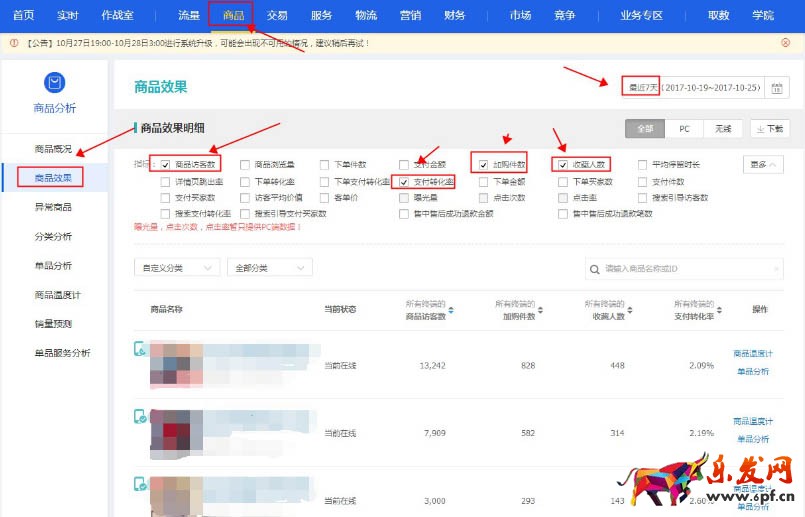
Task: Close the announcement banner with the X icon
Action: [x=785, y=43]
